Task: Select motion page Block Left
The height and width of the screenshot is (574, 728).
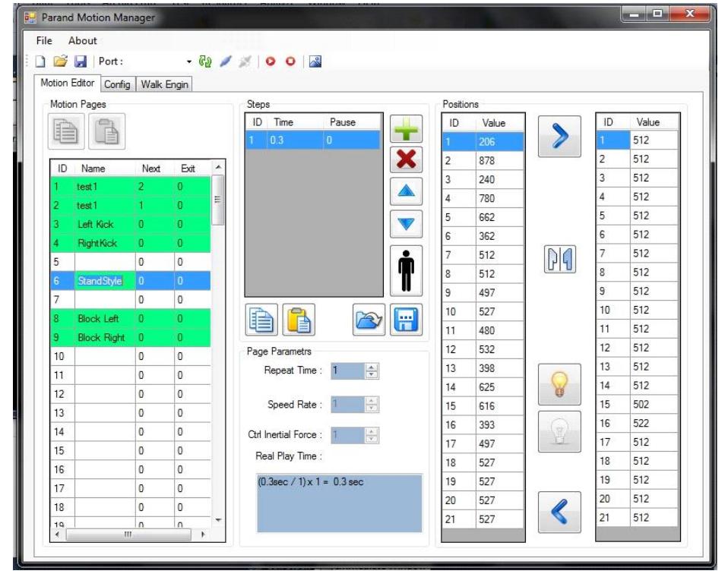Action: [x=131, y=318]
